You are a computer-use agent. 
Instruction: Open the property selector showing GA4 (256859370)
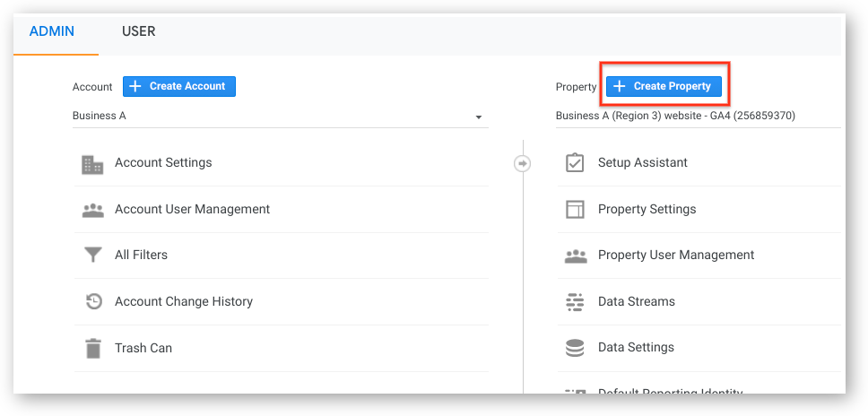click(675, 116)
